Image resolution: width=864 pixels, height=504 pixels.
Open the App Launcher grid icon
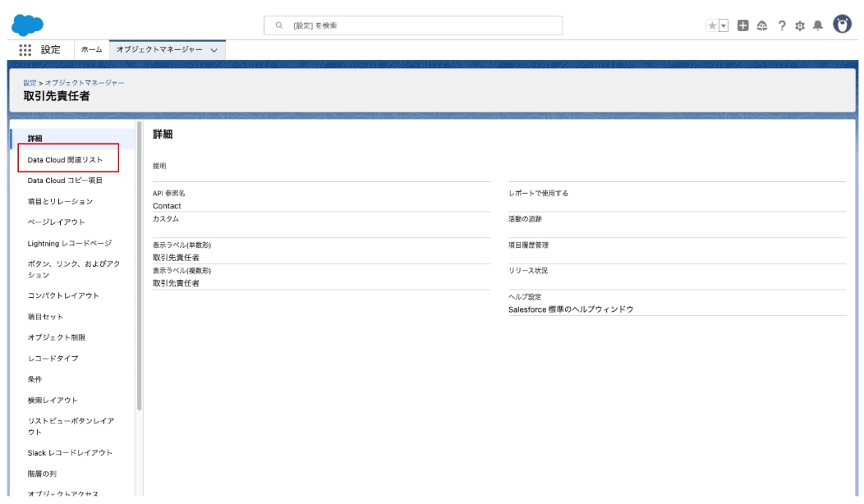[x=24, y=49]
